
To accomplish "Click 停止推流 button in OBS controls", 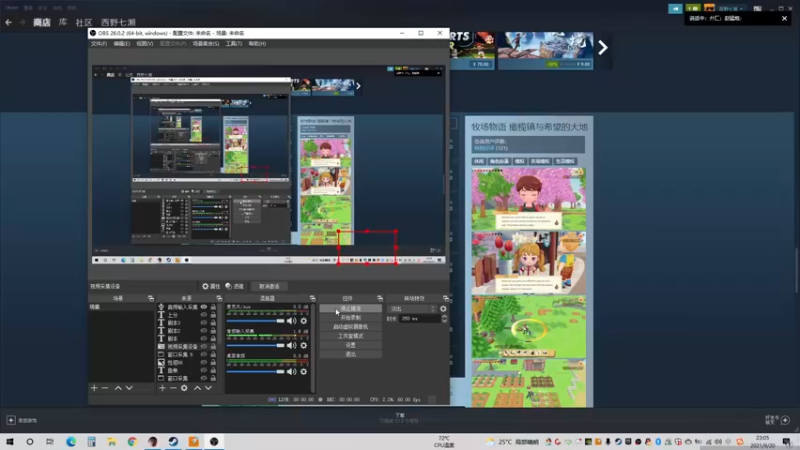I will (x=351, y=309).
